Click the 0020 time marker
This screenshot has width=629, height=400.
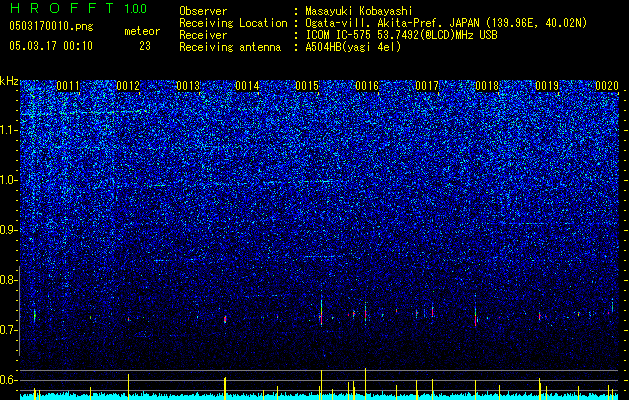click(x=607, y=86)
